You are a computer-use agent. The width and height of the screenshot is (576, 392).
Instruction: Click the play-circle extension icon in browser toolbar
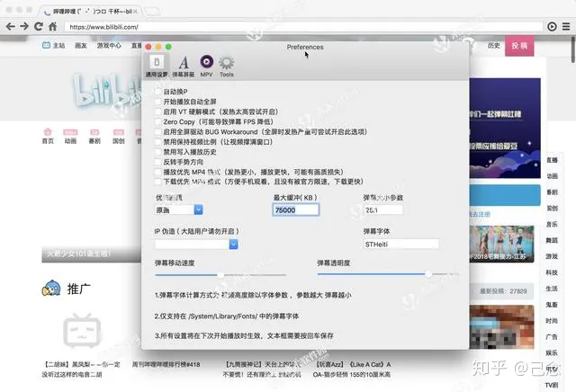tap(552, 26)
